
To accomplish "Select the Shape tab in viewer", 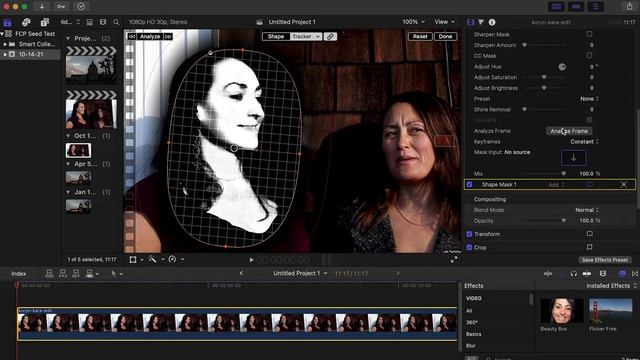I will point(276,36).
